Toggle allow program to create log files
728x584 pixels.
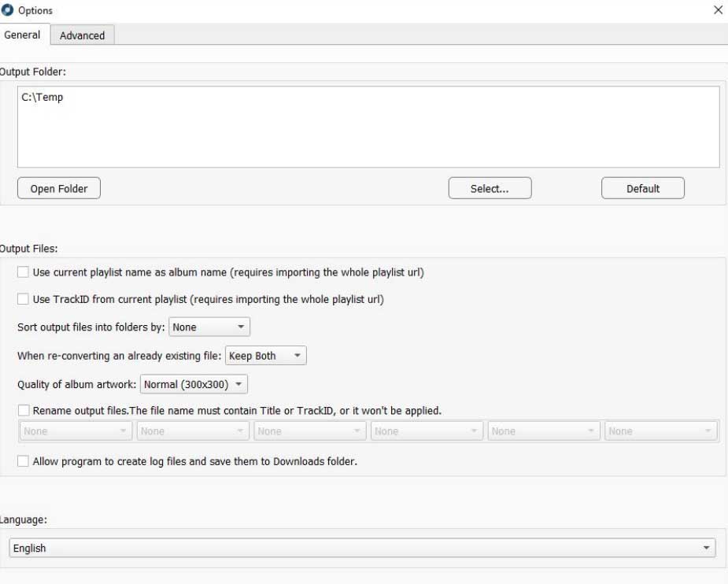pos(24,461)
